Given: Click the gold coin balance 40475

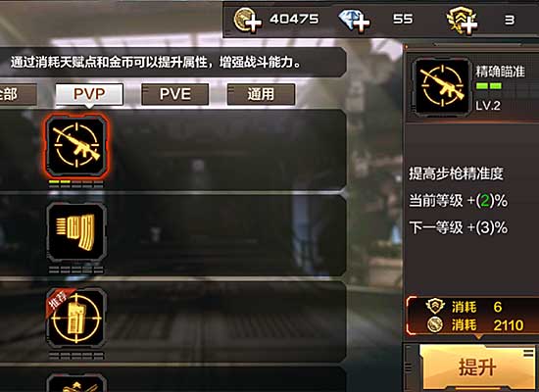Looking at the screenshot, I should click(x=294, y=20).
